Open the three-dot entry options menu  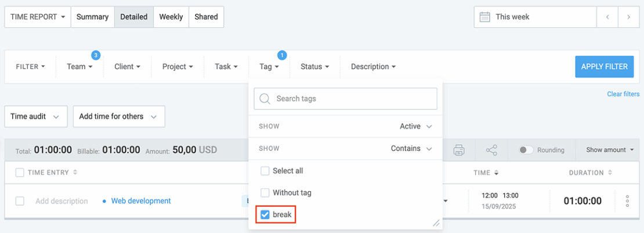627,201
